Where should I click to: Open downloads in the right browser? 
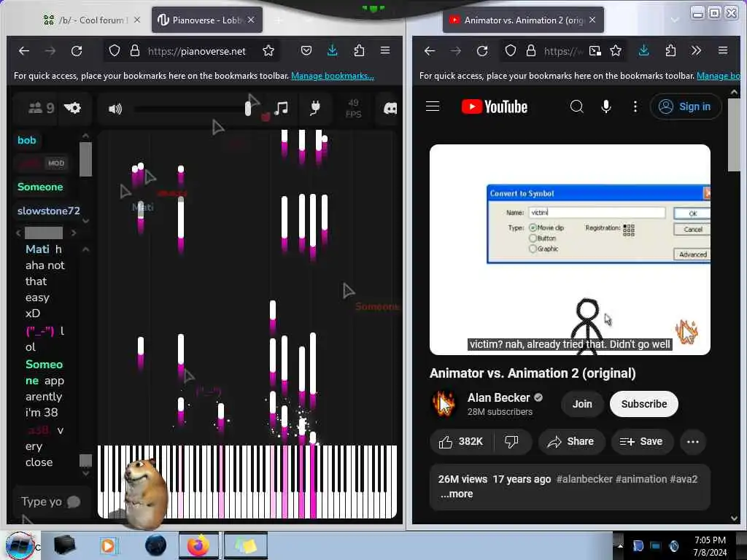(643, 50)
